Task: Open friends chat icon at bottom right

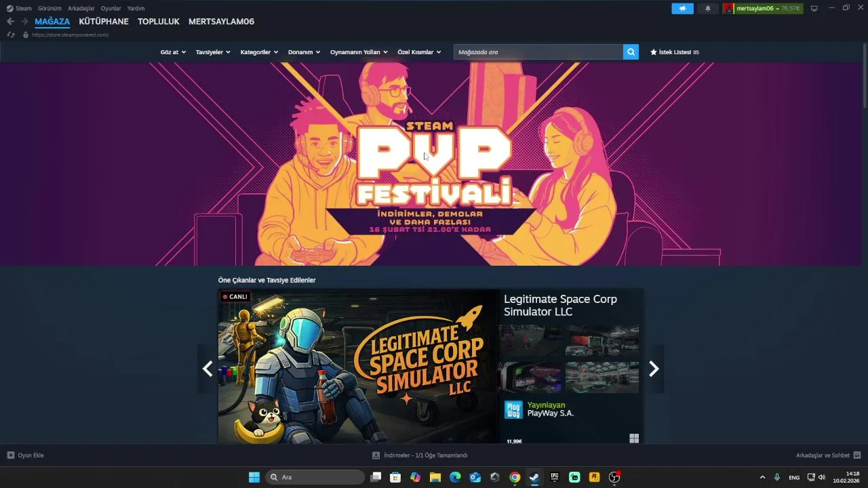Action: coord(857,455)
